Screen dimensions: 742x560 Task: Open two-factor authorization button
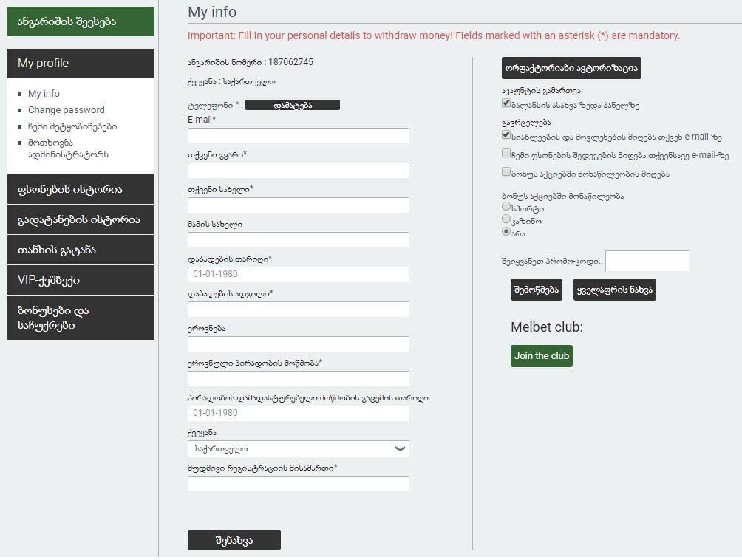click(571, 68)
